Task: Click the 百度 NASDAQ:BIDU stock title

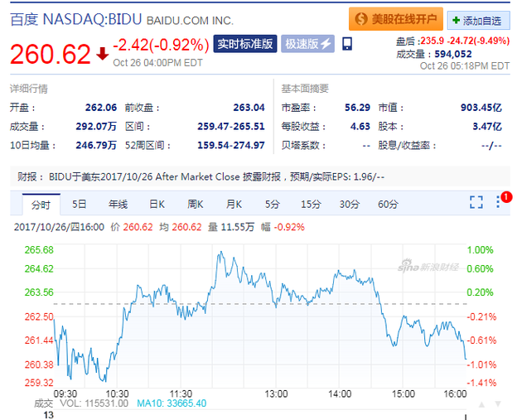Action: click(76, 19)
